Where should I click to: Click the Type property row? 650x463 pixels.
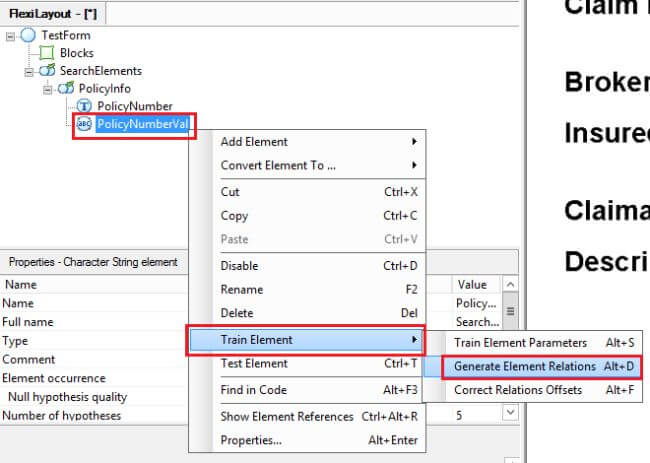pyautogui.click(x=94, y=341)
